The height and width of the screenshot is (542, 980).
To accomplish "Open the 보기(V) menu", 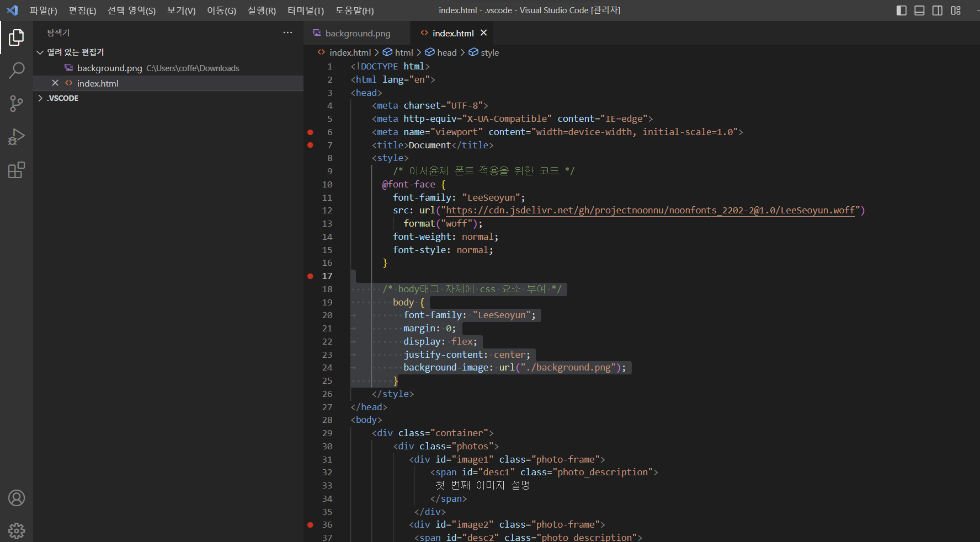I will tap(181, 10).
